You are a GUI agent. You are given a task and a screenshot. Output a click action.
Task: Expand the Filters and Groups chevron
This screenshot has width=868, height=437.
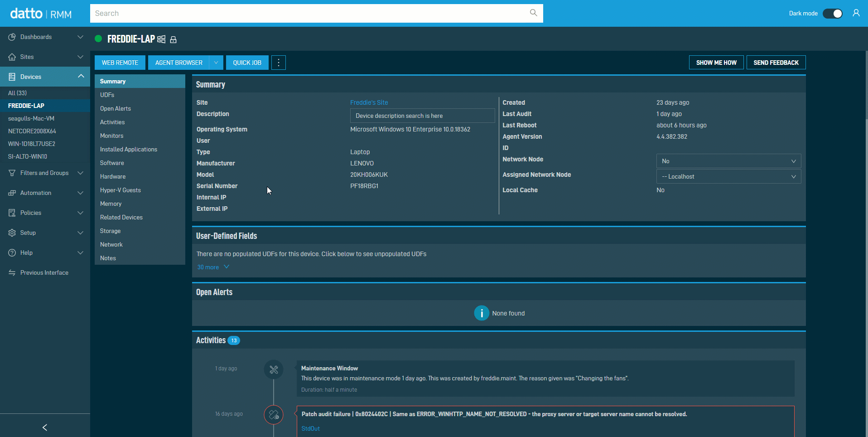pos(80,173)
